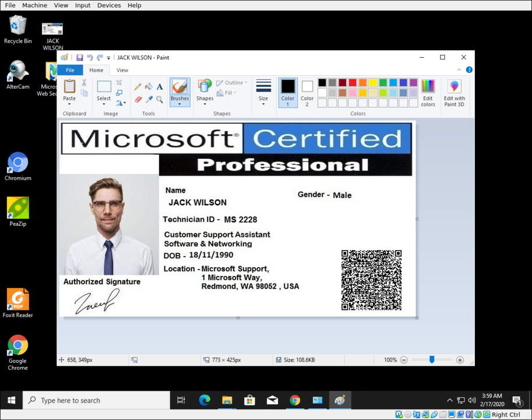Open the volume control in the system tray
Image resolution: width=532 pixels, height=420 pixels.
pos(472,400)
